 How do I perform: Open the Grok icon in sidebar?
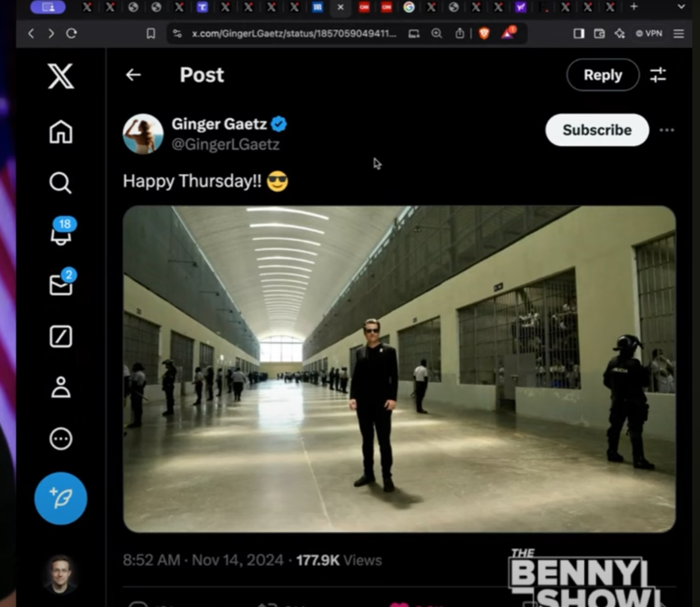tap(61, 336)
